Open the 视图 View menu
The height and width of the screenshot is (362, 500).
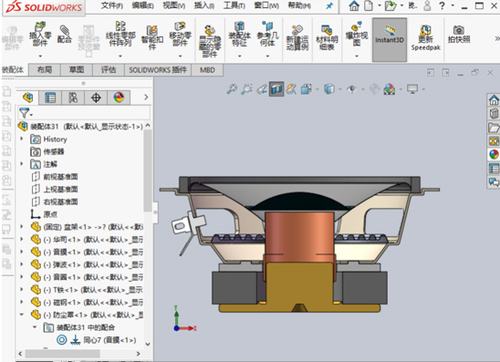[x=174, y=6]
